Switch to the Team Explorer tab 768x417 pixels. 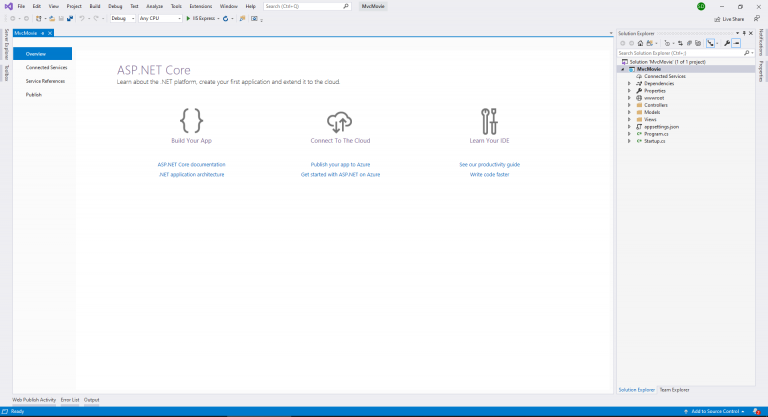tap(674, 389)
